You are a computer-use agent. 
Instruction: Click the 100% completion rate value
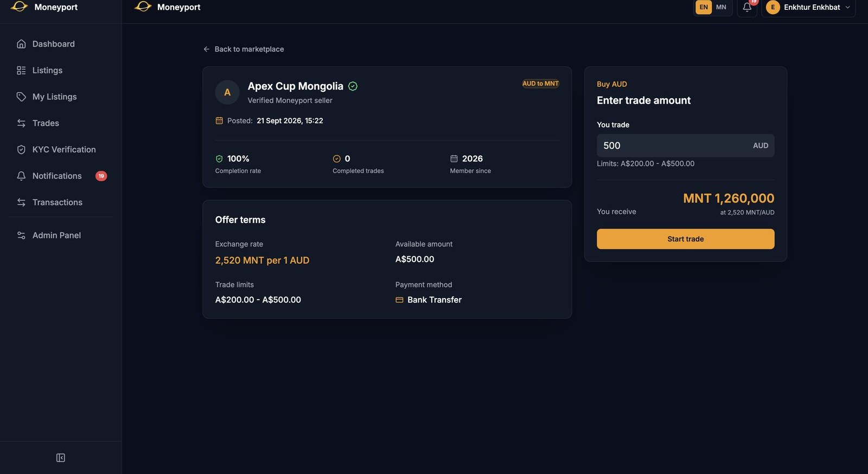click(238, 159)
